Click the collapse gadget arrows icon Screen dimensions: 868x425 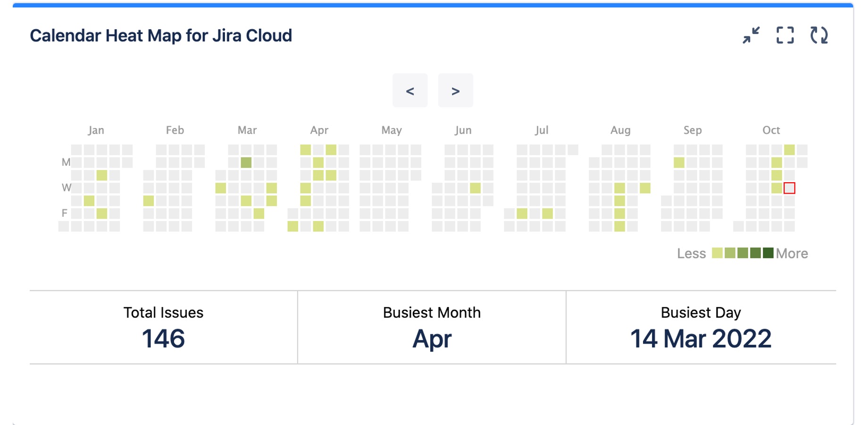pyautogui.click(x=751, y=35)
